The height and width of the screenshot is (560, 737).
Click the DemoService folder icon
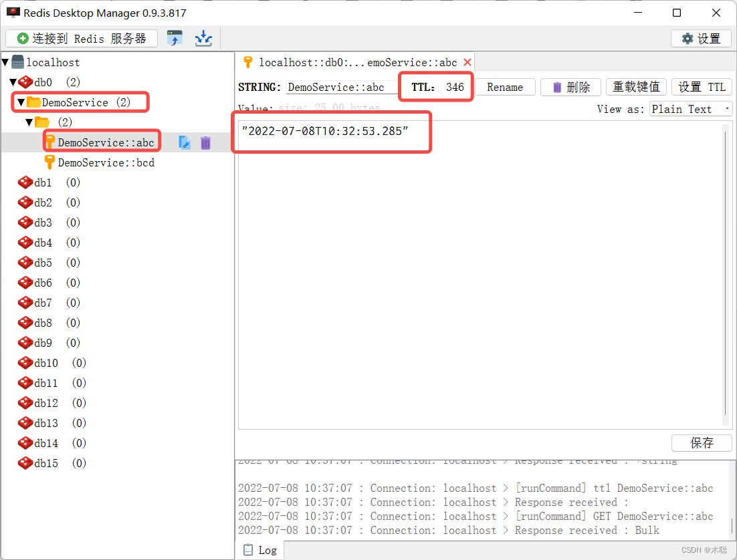pyautogui.click(x=34, y=102)
